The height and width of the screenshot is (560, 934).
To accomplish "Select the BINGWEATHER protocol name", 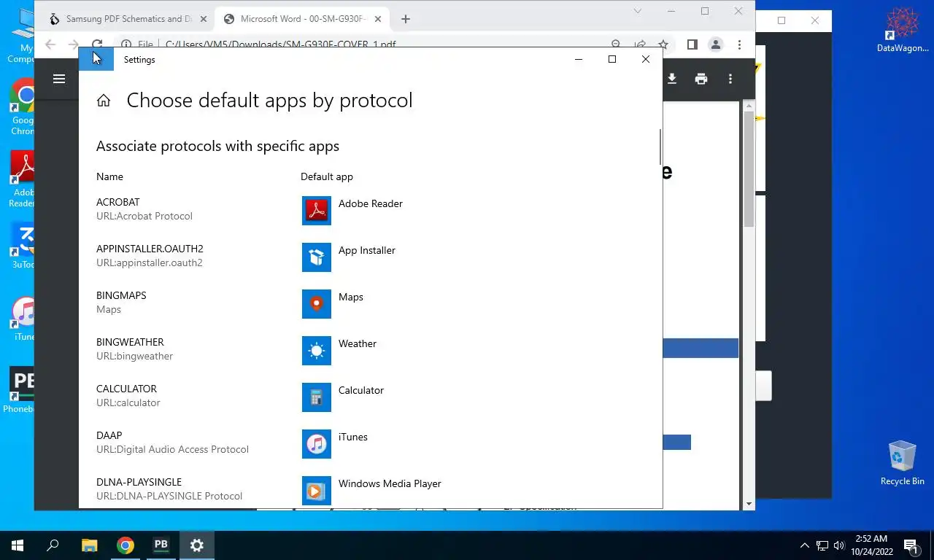I will tap(130, 342).
